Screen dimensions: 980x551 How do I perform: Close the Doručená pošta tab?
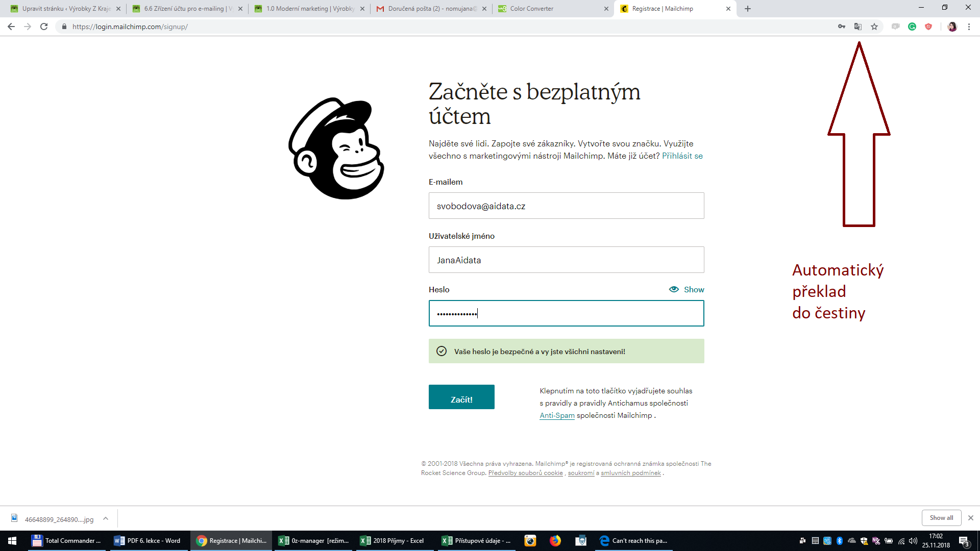pos(484,9)
